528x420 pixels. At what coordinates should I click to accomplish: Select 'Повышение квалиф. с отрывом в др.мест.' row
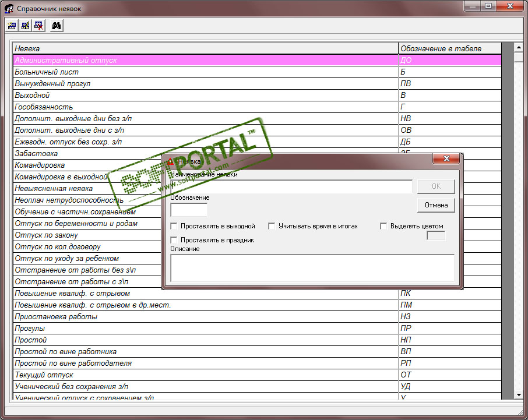coord(257,305)
